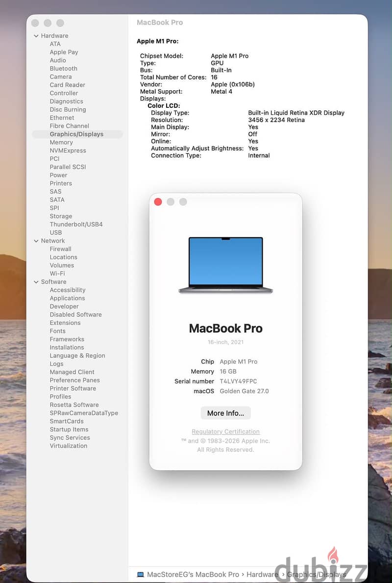Select SATA in the sidebar
The height and width of the screenshot is (583, 392).
[57, 200]
